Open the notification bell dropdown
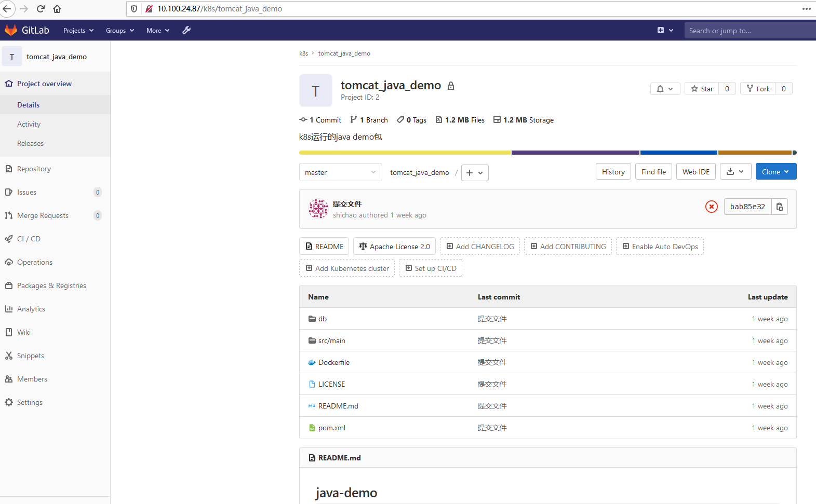 point(665,89)
